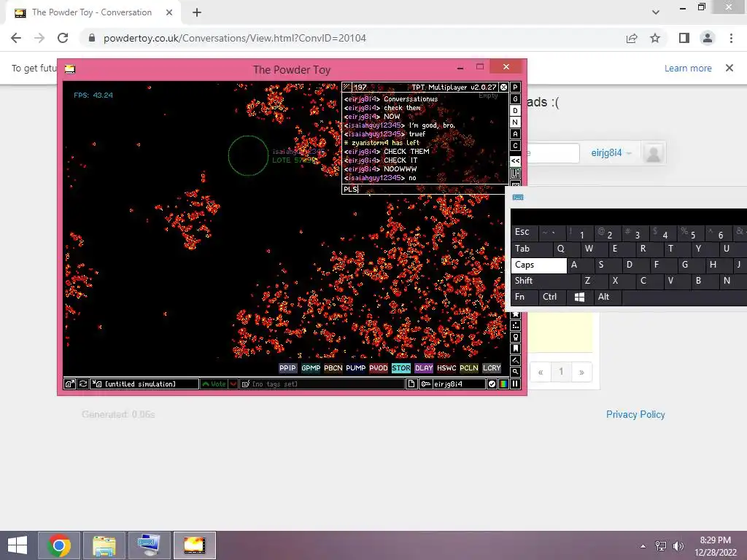
Task: Edit the no tags set field
Action: (322, 384)
